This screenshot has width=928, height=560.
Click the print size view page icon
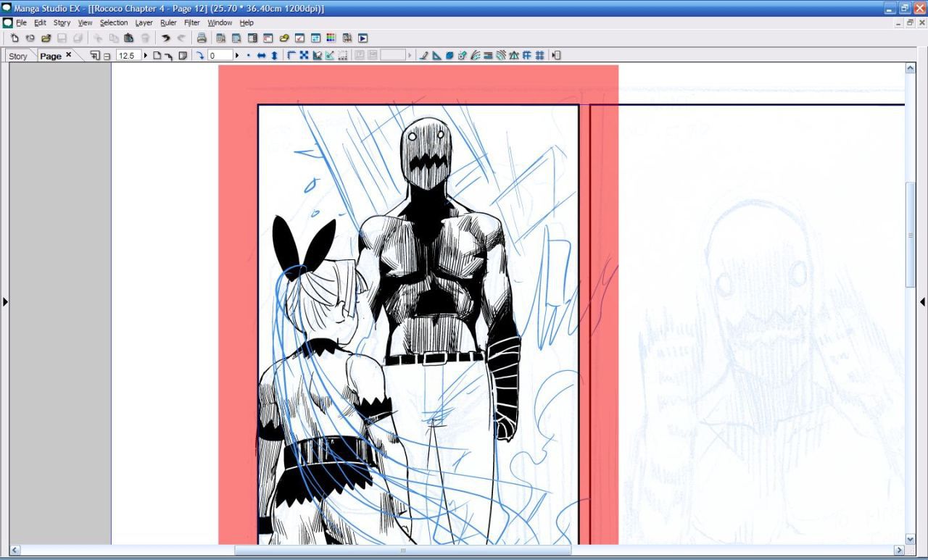coord(183,56)
